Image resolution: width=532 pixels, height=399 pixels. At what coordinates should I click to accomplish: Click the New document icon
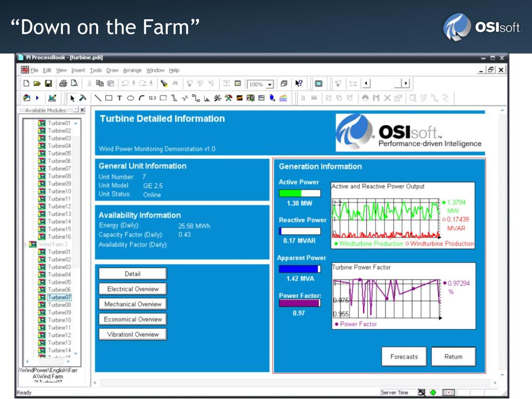click(26, 83)
